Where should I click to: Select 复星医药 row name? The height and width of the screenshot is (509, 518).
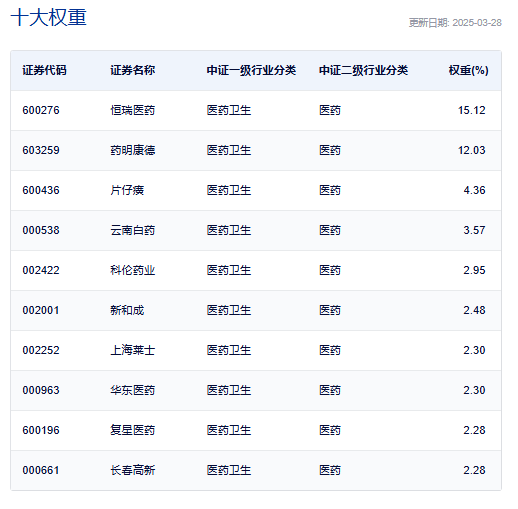click(133, 430)
